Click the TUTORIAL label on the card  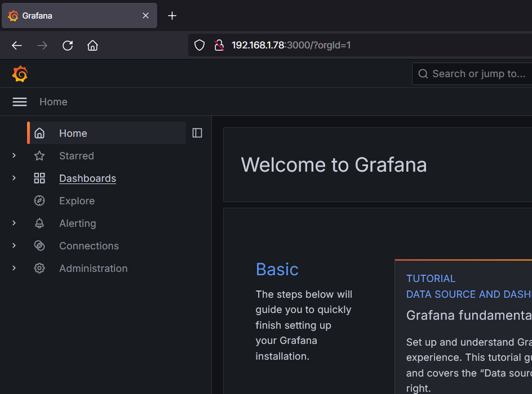click(x=431, y=279)
